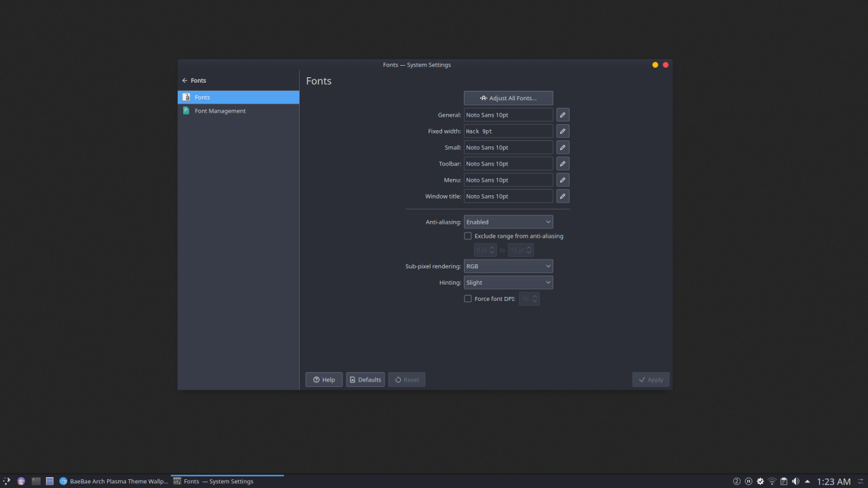This screenshot has height=488, width=868.
Task: Open font chooser for Menu font
Action: (x=563, y=180)
